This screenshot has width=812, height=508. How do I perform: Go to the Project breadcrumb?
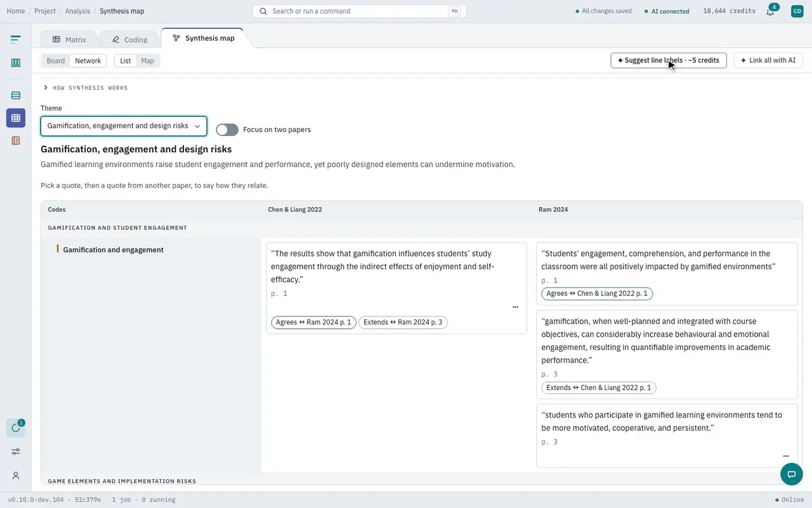45,11
